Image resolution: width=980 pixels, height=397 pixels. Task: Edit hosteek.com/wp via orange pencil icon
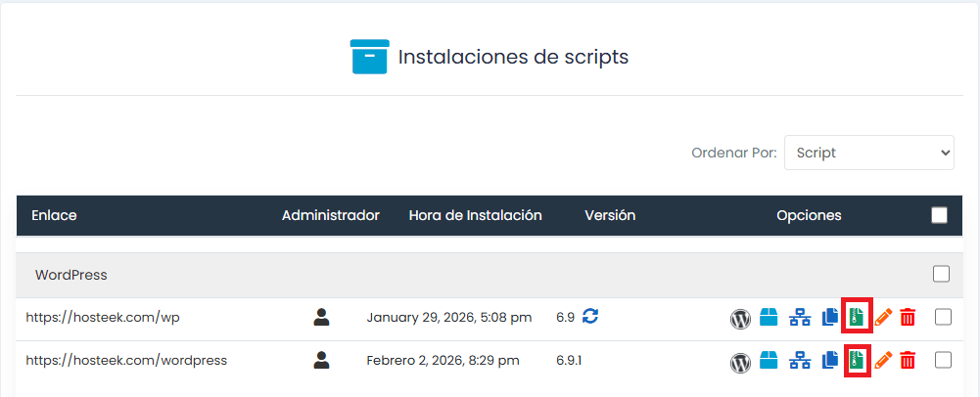[883, 317]
